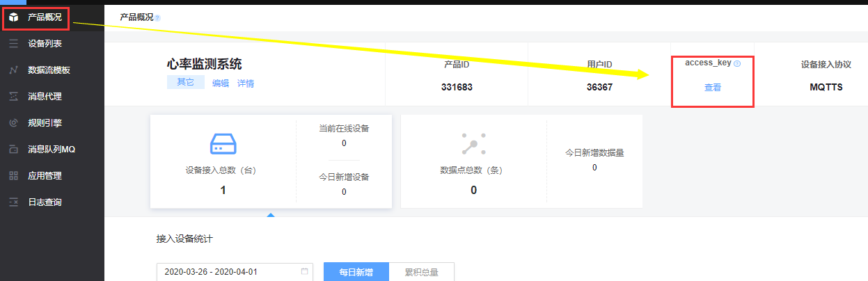Open the 详情 link of 心率监测系统

coord(246,83)
